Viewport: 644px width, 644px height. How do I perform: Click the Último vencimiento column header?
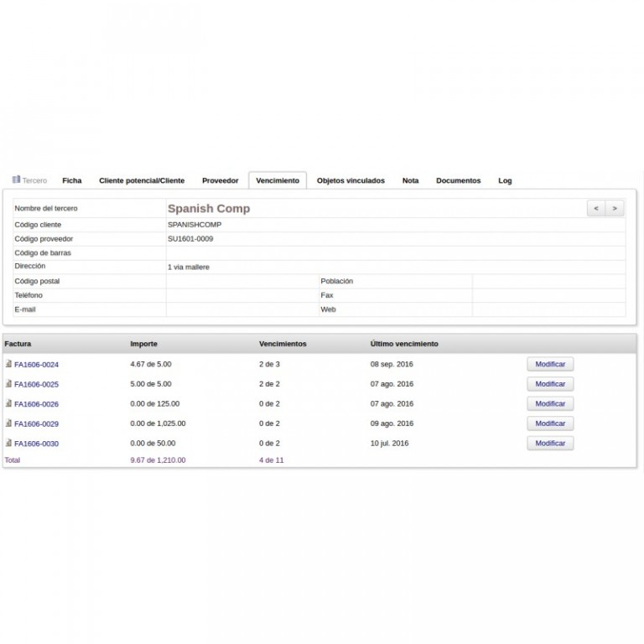[404, 344]
